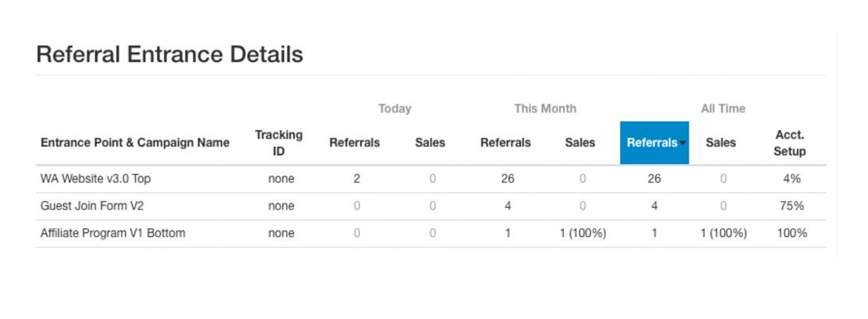The width and height of the screenshot is (868, 319).
Task: Sort by Entrance Point & Campaign Name column
Action: pos(135,143)
